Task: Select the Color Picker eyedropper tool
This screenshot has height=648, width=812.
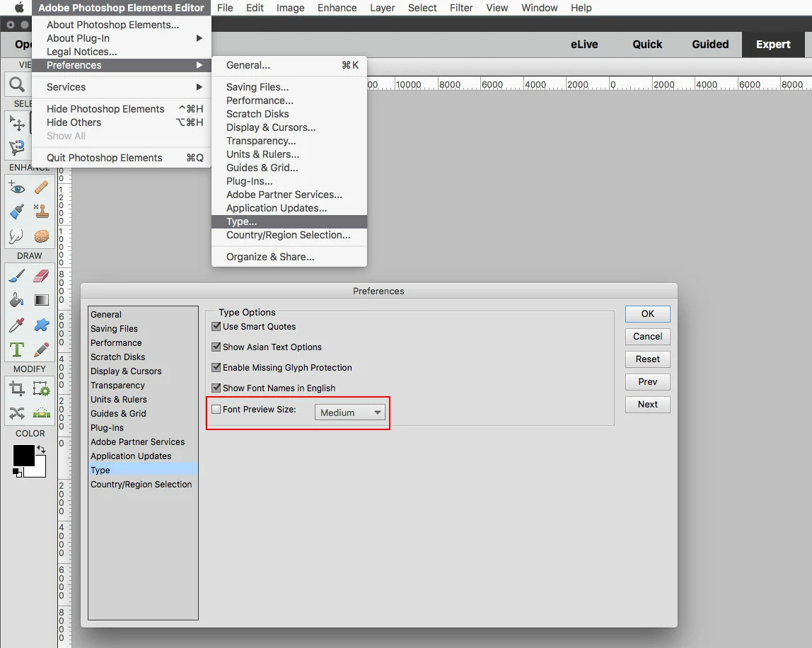Action: 16,325
